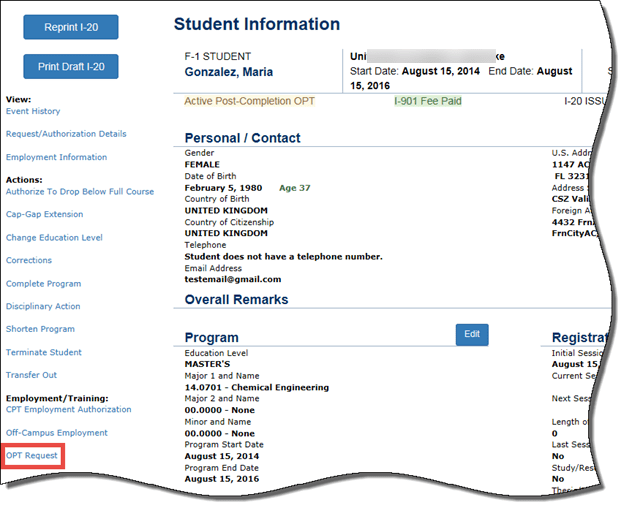
Task: Click student name Gonzalez, Maria
Action: pos(229,72)
